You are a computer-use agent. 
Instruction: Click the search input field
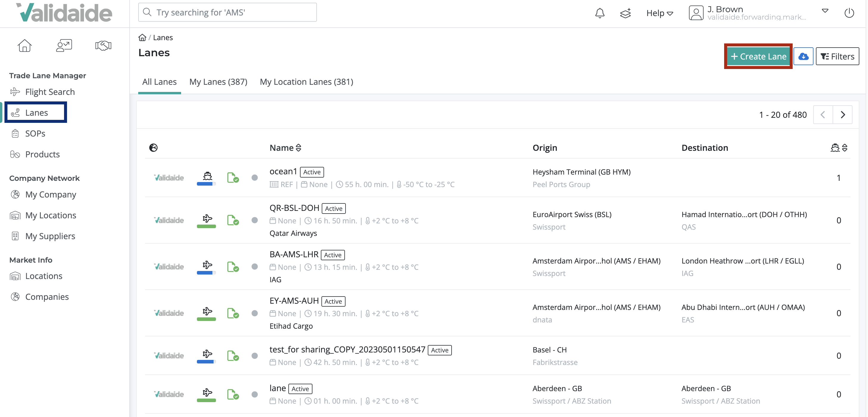[x=228, y=12]
